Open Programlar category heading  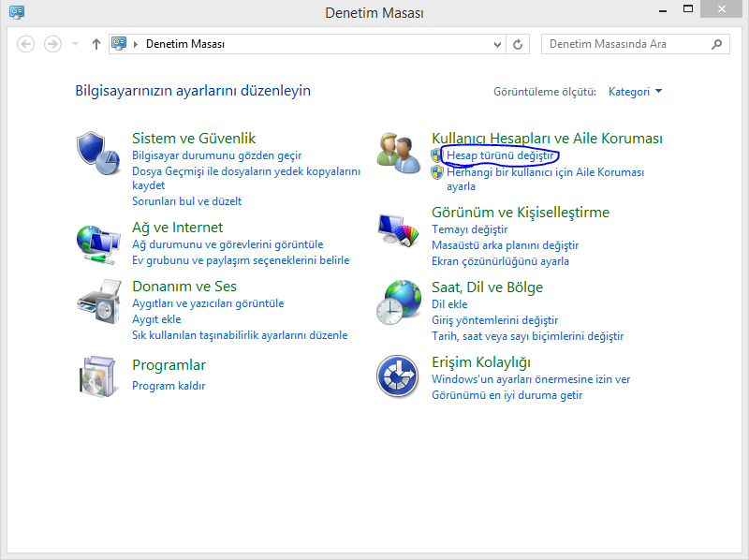(x=169, y=365)
